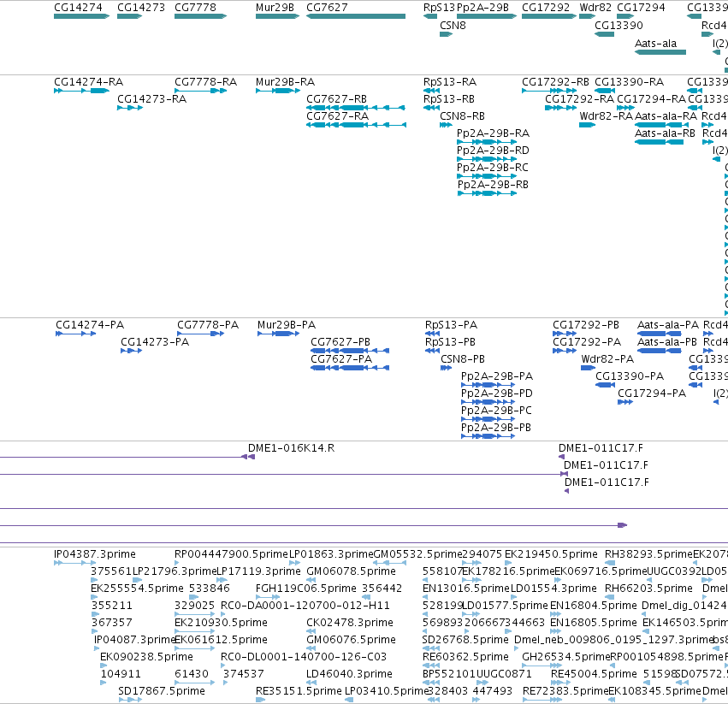Open transcript CG14273-RA
This screenshot has height=704, width=728.
coord(130,108)
